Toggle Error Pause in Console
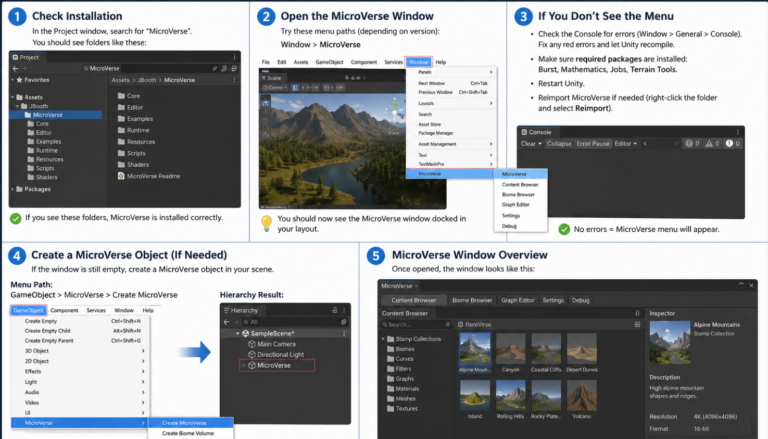This screenshot has width=768, height=439. click(x=593, y=144)
